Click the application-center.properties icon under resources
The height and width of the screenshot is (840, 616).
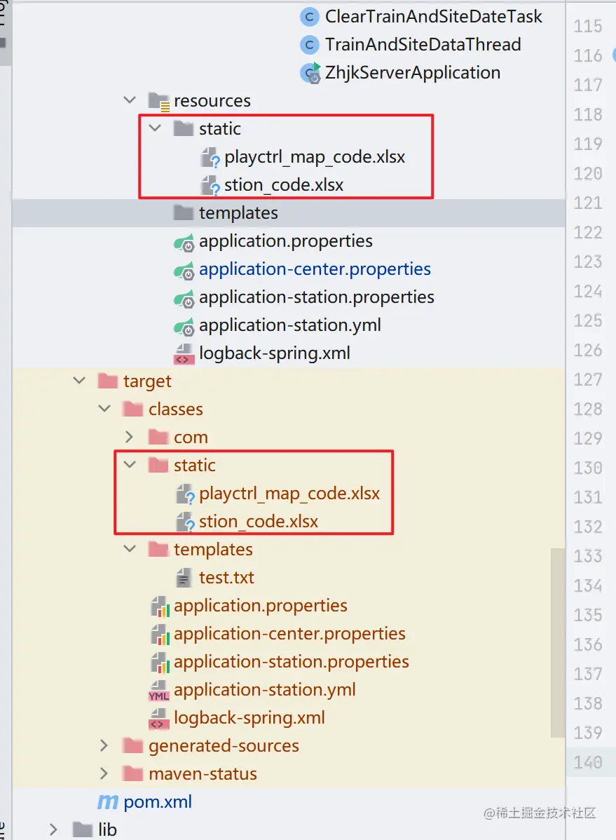pyautogui.click(x=184, y=269)
